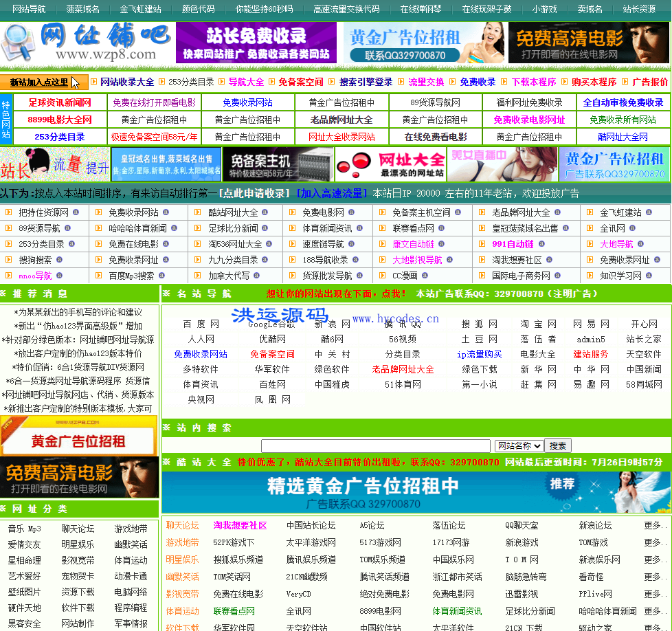This screenshot has width=672, height=631.
Task: Open 迅雷影视 link
Action: point(522,594)
